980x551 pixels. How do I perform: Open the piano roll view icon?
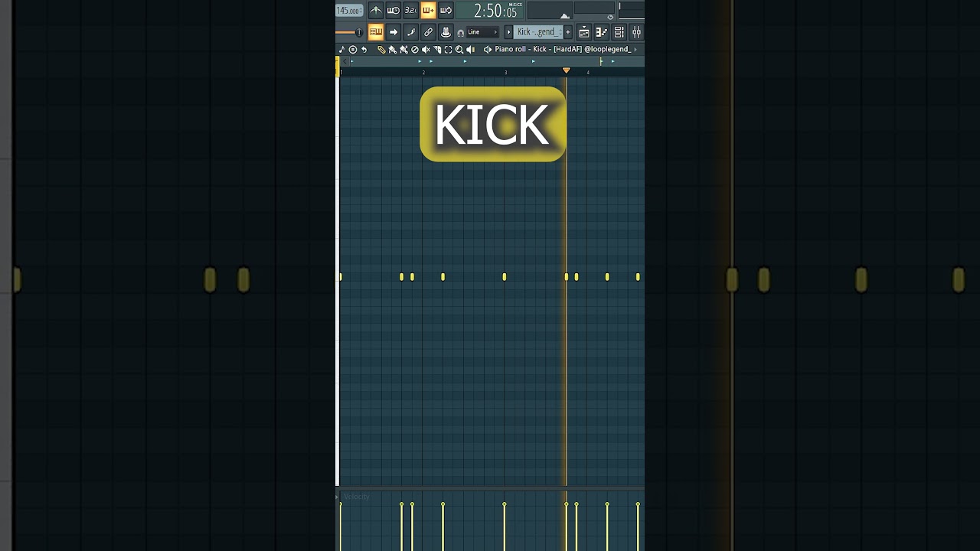point(602,32)
